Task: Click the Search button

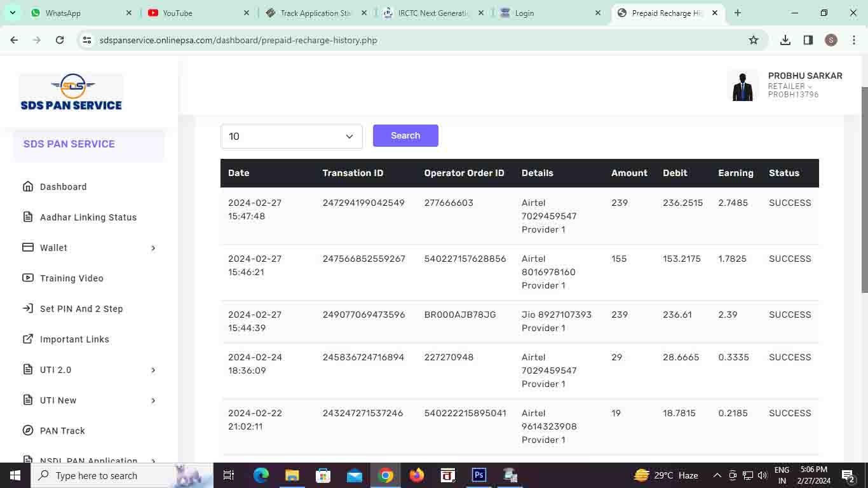Action: (x=405, y=135)
